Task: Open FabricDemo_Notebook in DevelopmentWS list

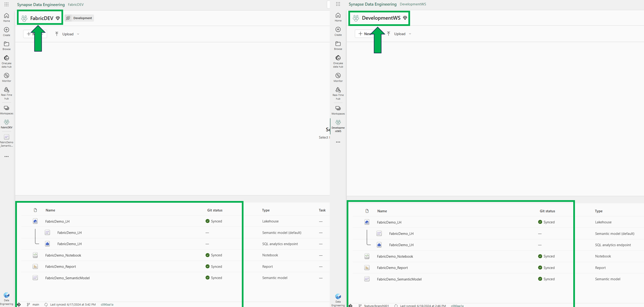Action: point(395,256)
